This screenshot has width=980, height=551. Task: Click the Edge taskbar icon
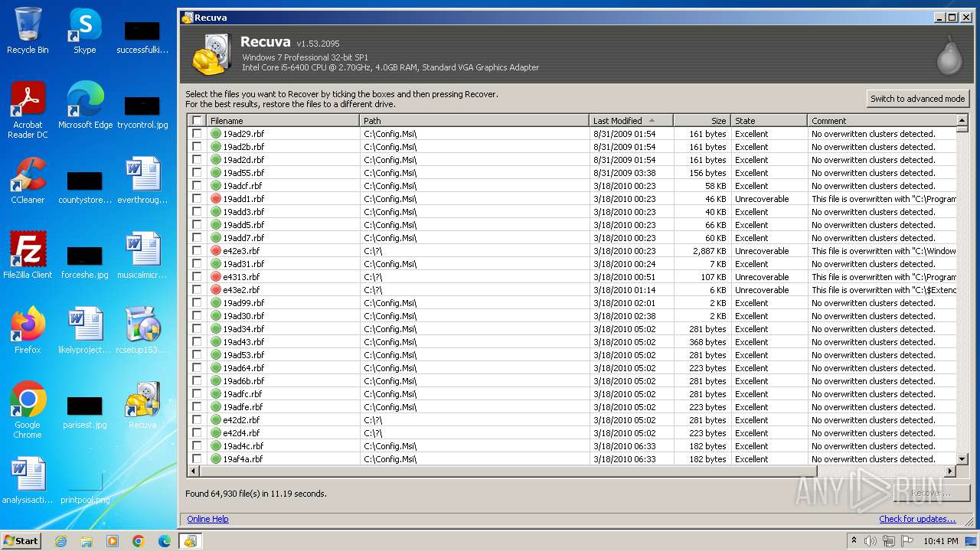(165, 541)
